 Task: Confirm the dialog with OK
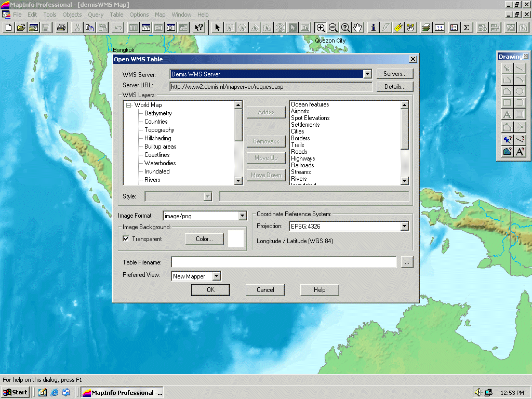[x=211, y=290]
